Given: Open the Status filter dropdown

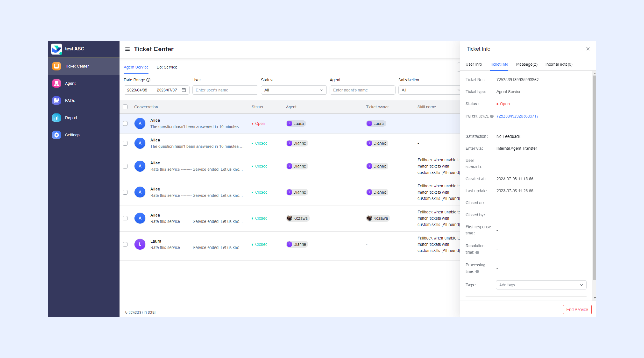Looking at the screenshot, I should click(x=294, y=90).
